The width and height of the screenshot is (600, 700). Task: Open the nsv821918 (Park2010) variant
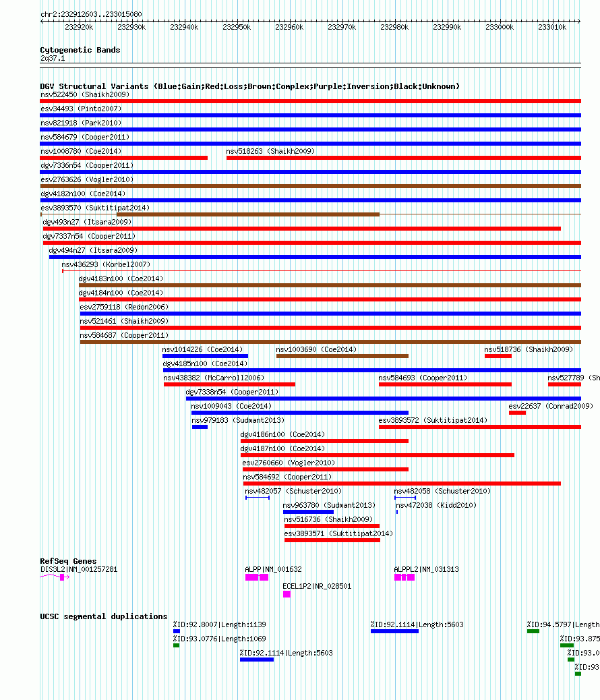click(x=81, y=123)
